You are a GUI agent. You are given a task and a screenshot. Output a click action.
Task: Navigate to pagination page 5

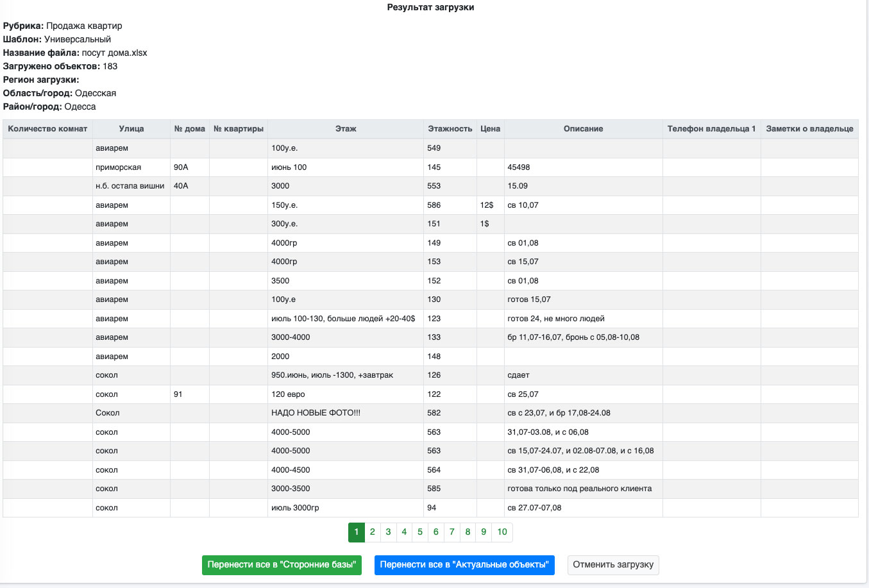tap(420, 532)
